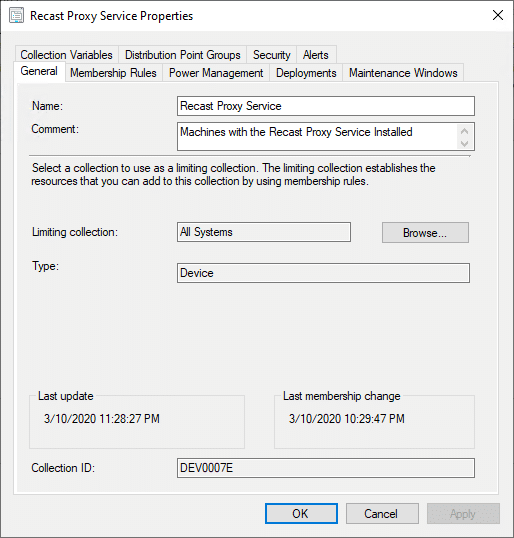Image resolution: width=514 pixels, height=538 pixels.
Task: Open the Collection Variables tab
Action: click(x=67, y=55)
